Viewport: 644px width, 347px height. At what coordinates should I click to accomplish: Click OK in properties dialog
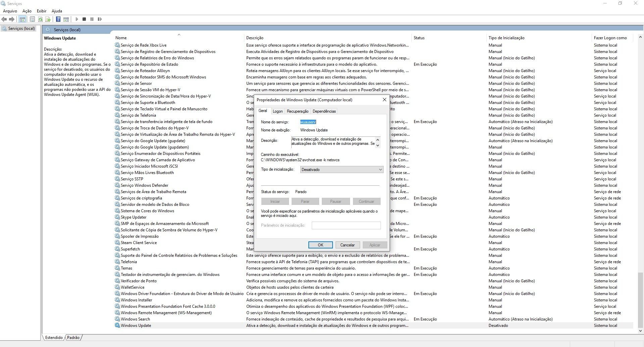pyautogui.click(x=320, y=245)
